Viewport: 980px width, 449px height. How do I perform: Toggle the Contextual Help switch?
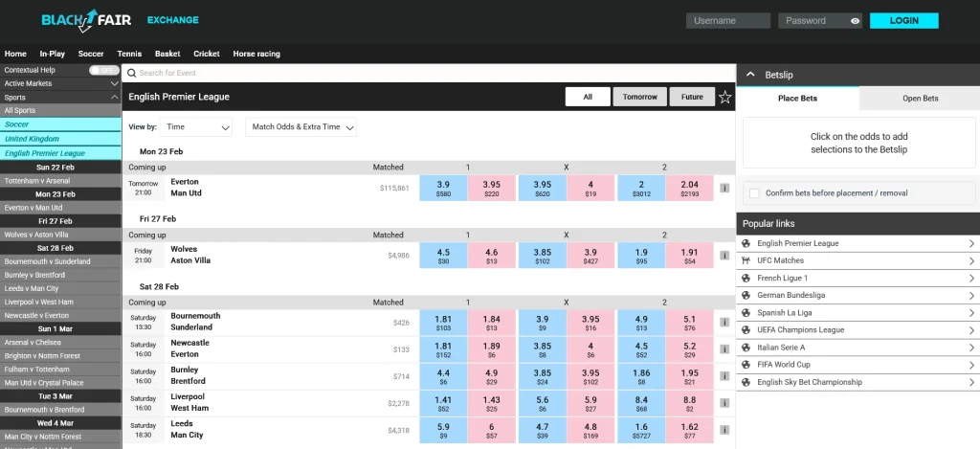click(x=103, y=70)
